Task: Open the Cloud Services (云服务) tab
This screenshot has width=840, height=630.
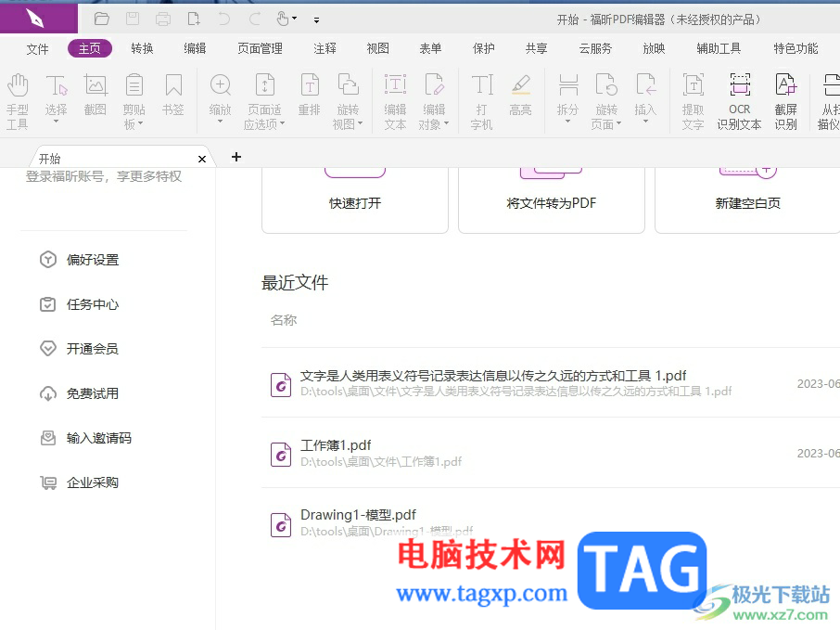Action: point(595,49)
